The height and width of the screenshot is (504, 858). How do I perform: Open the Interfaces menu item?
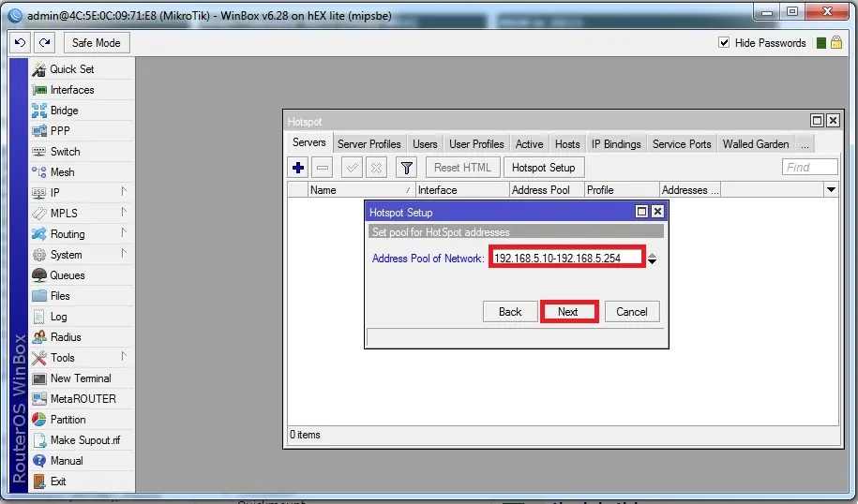81,90
